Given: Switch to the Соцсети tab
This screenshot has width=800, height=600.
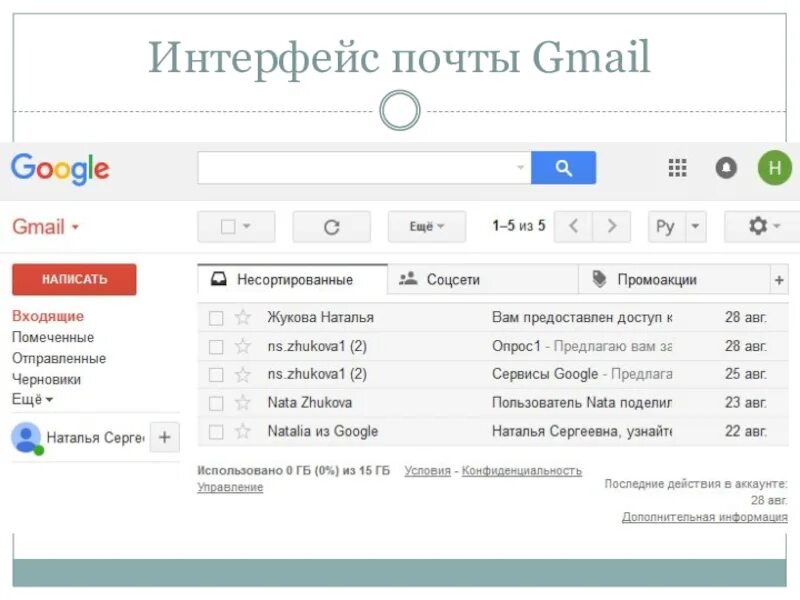Looking at the screenshot, I should coord(483,280).
